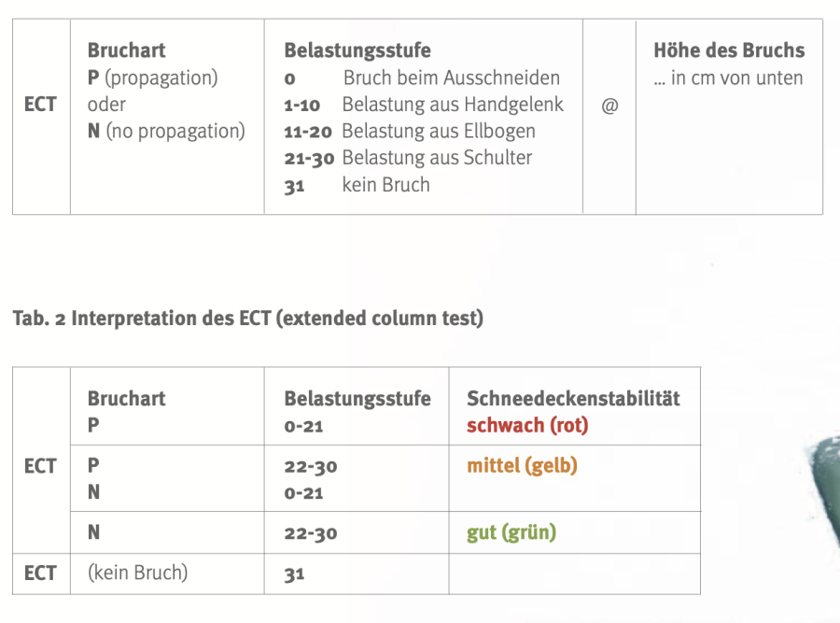Select the 'Schneedeckenstabilität' column header
840x623 pixels.
pos(573,399)
